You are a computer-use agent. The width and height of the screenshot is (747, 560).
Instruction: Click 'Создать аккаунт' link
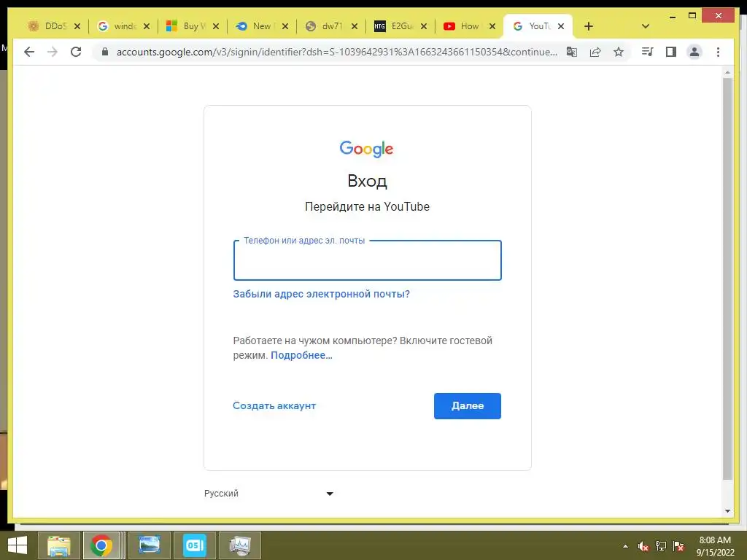[x=274, y=405]
